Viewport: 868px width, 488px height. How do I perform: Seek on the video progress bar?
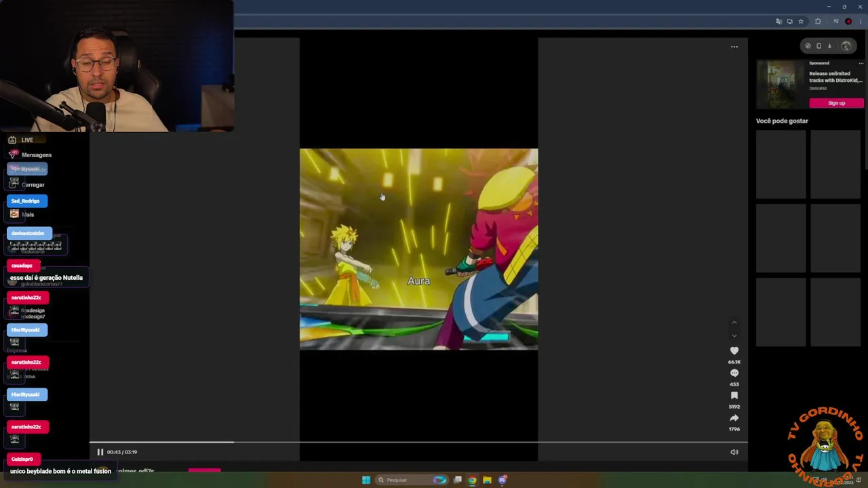[x=418, y=443]
